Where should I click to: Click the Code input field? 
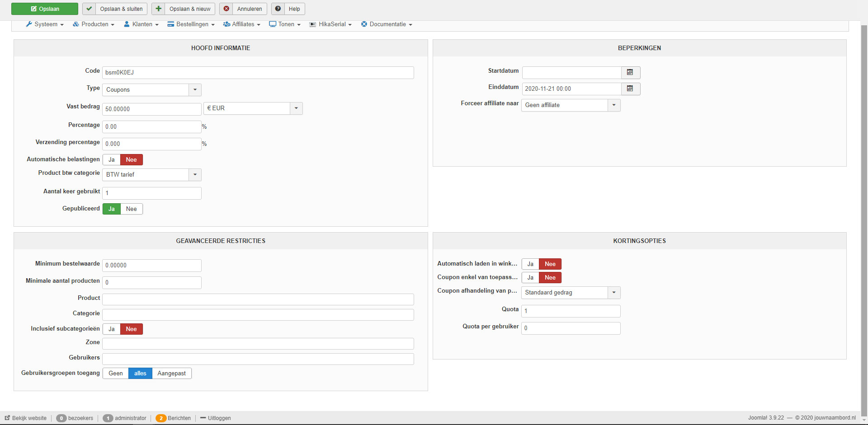click(x=258, y=73)
